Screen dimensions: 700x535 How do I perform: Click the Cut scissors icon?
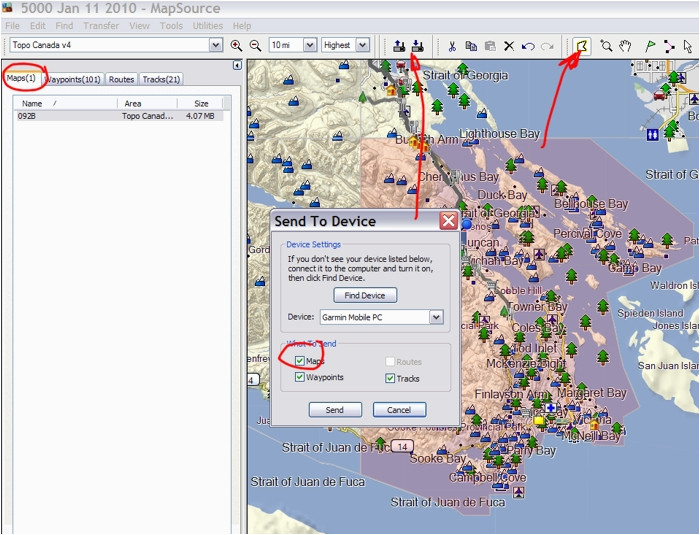(452, 46)
